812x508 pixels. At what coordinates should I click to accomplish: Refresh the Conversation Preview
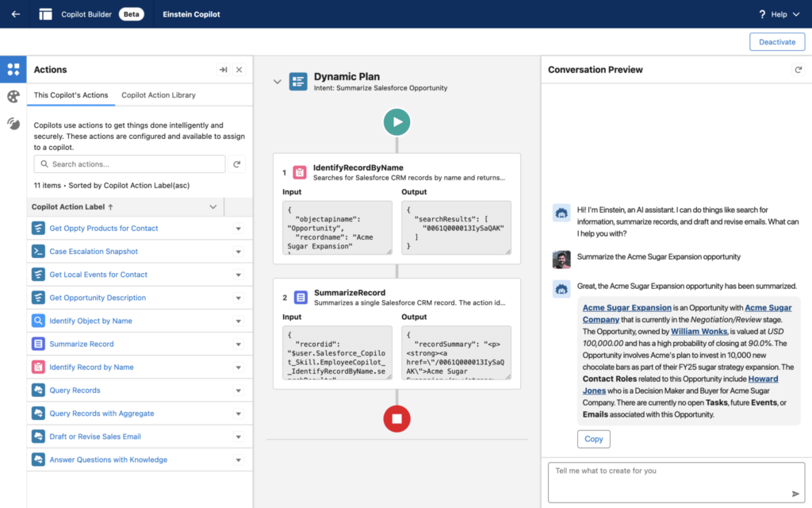pyautogui.click(x=798, y=70)
